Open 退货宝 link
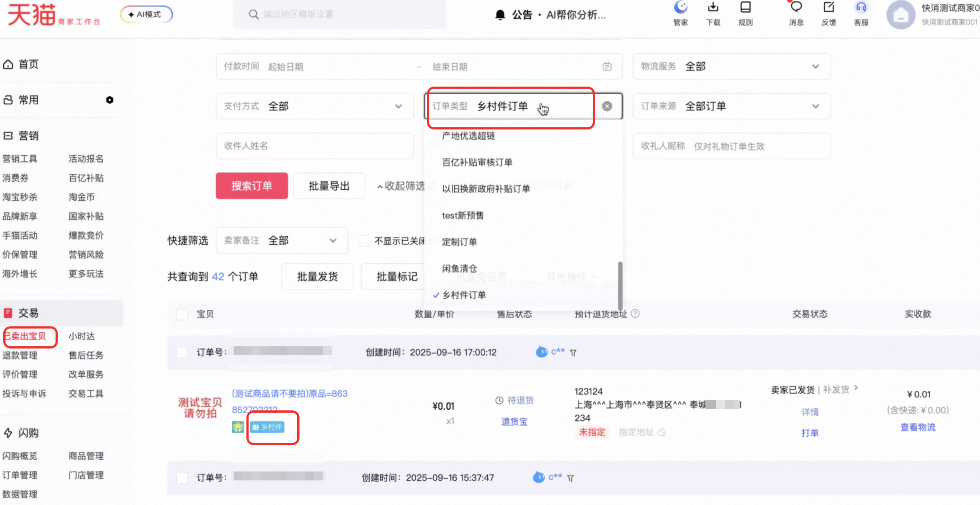Image resolution: width=980 pixels, height=505 pixels. [514, 422]
